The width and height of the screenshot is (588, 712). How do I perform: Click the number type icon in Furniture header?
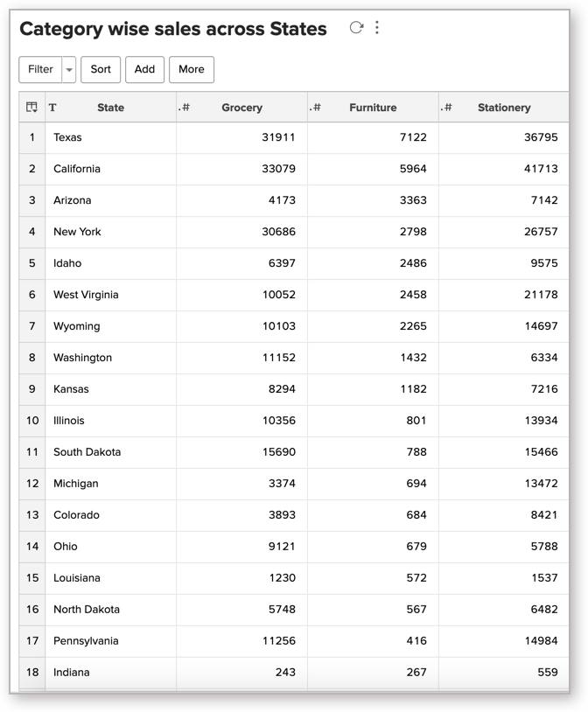coord(315,108)
